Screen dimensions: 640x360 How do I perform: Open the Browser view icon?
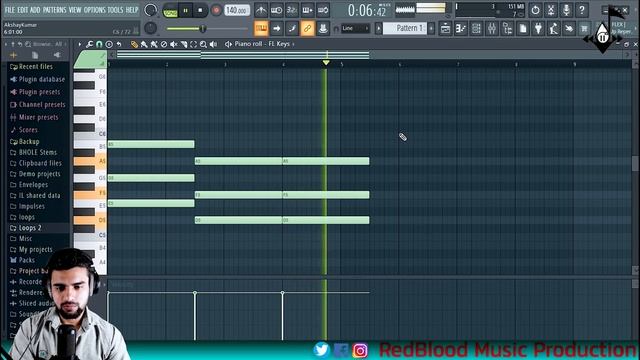[x=507, y=29]
